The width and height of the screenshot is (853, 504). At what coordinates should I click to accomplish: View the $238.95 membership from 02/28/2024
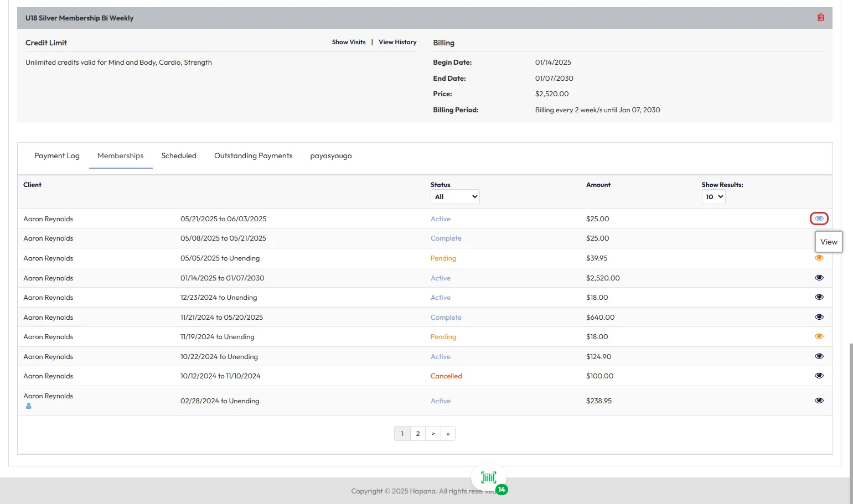pyautogui.click(x=819, y=401)
